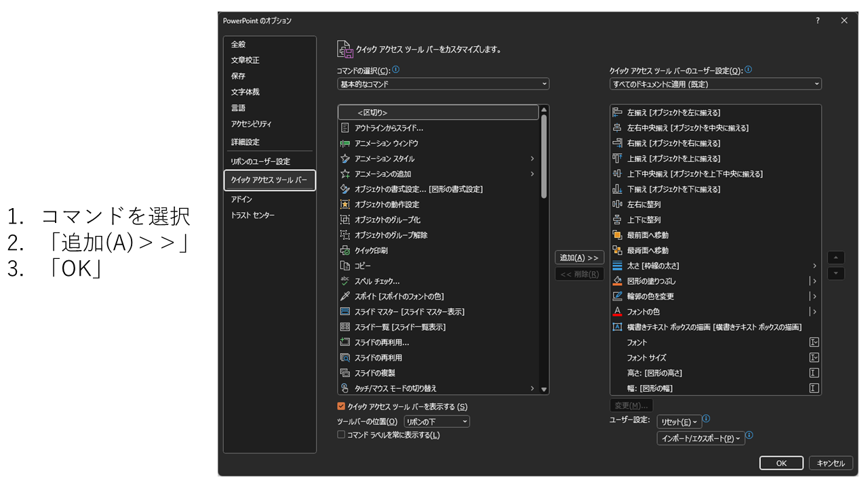Select the 左揃え icon in right list
The width and height of the screenshot is (868, 488).
(x=617, y=113)
